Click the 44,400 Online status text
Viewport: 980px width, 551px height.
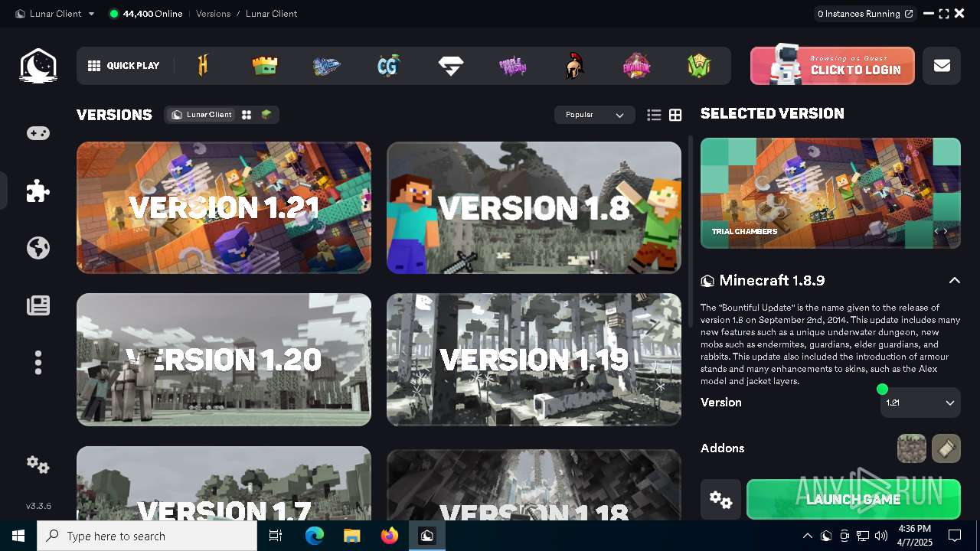(152, 14)
